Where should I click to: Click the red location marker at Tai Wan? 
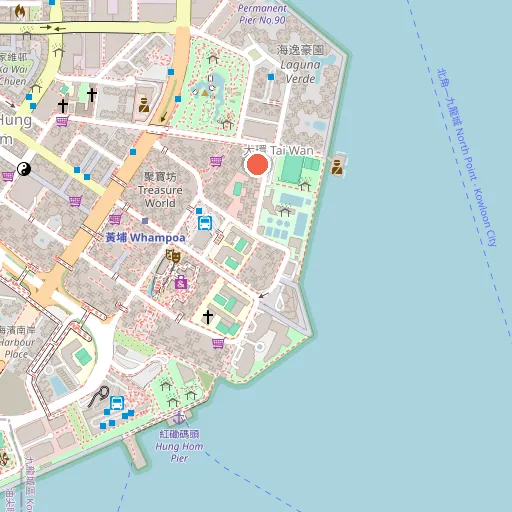pyautogui.click(x=257, y=165)
